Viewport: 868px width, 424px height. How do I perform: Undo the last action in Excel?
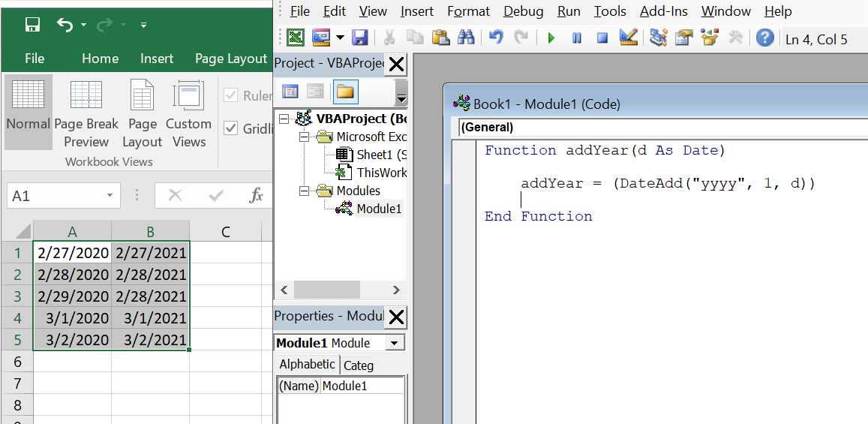[65, 25]
